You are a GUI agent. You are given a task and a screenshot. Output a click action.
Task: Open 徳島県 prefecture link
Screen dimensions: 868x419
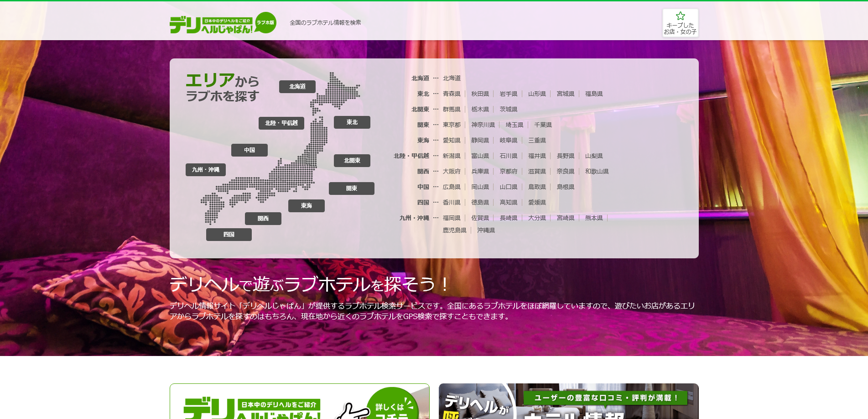pyautogui.click(x=480, y=203)
